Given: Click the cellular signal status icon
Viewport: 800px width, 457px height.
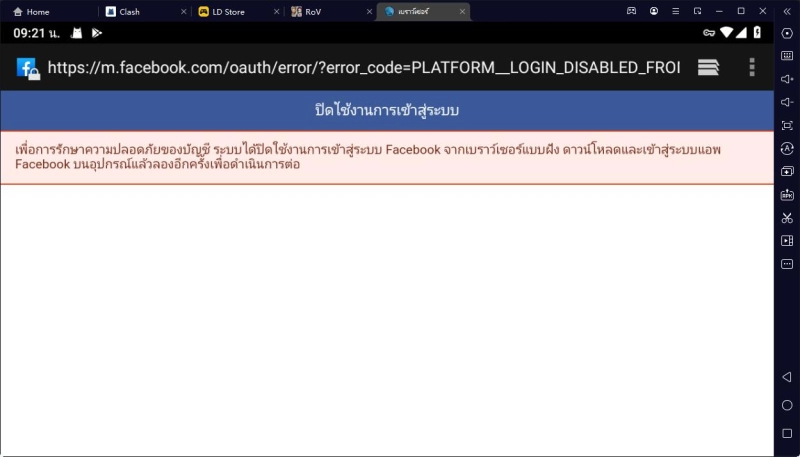Looking at the screenshot, I should click(741, 33).
